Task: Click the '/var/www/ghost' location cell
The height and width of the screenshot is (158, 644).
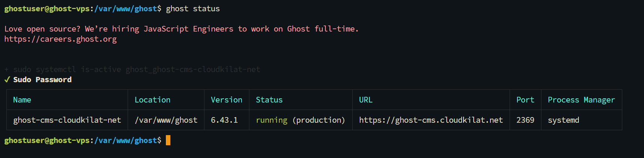Action: [x=166, y=120]
